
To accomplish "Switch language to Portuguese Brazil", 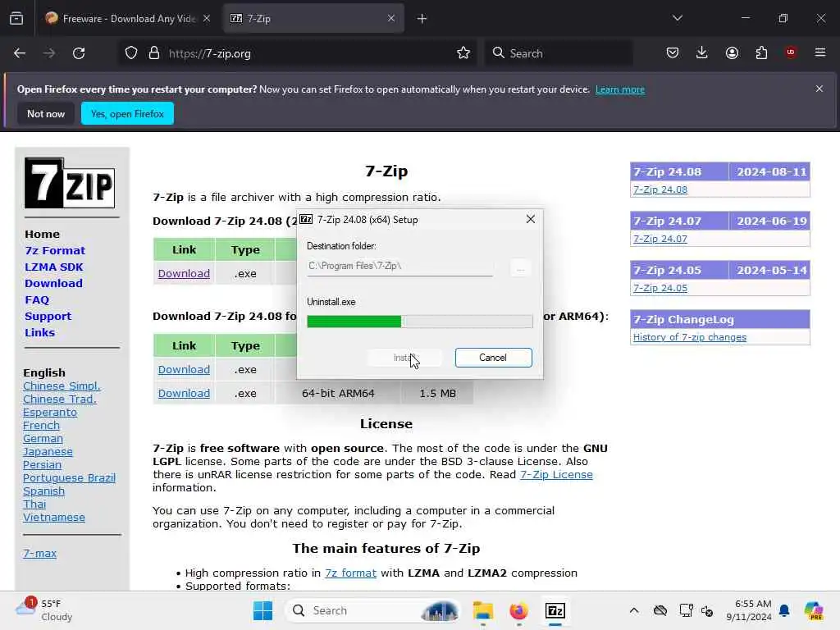I will click(69, 478).
